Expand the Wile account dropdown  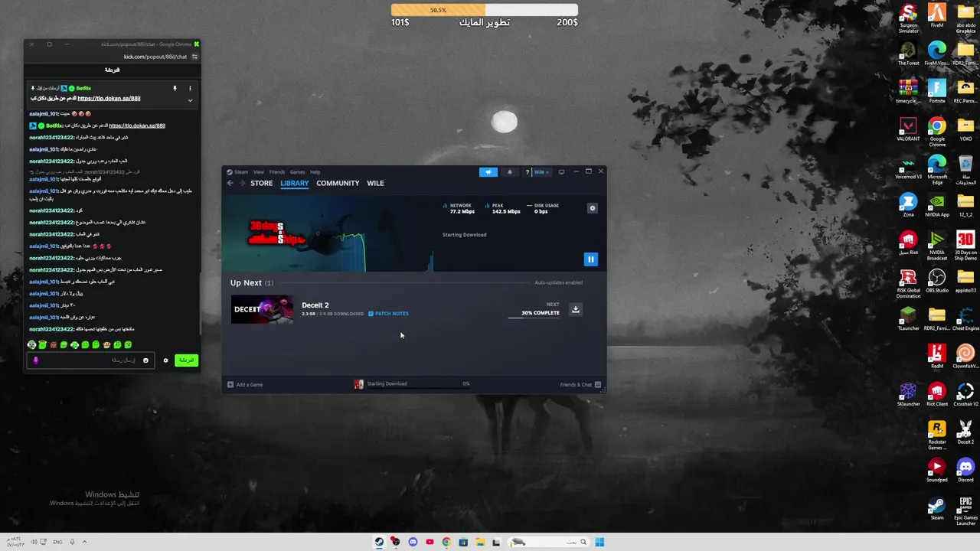click(541, 172)
